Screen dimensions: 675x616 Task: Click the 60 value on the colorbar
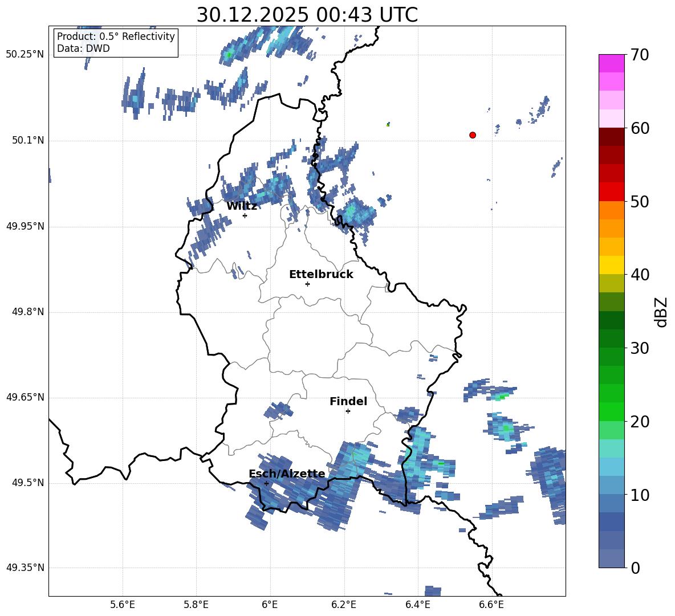640,128
